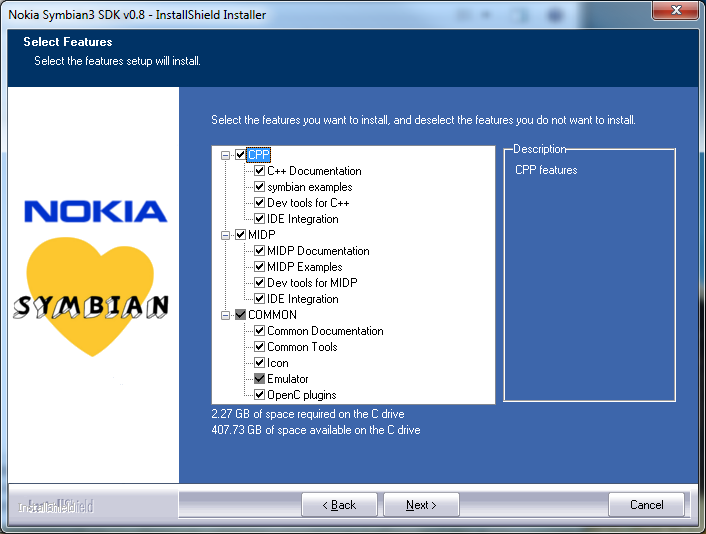Select the MIDP Documentation label

click(x=318, y=251)
